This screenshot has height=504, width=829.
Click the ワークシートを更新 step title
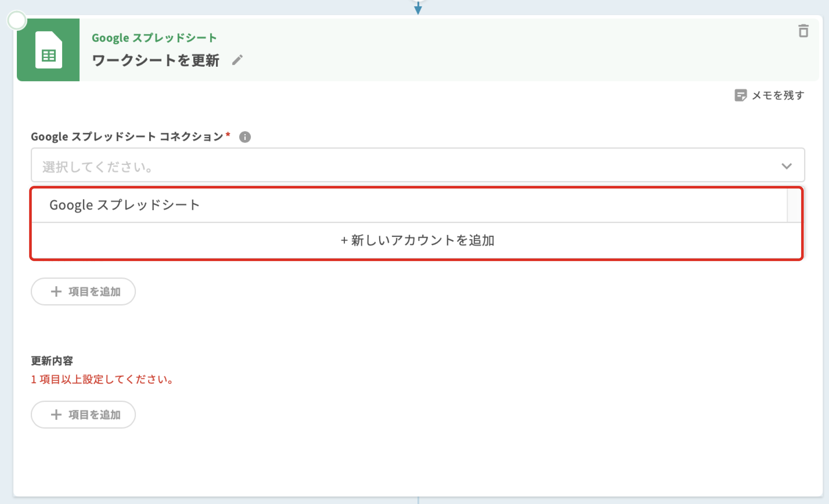point(155,61)
